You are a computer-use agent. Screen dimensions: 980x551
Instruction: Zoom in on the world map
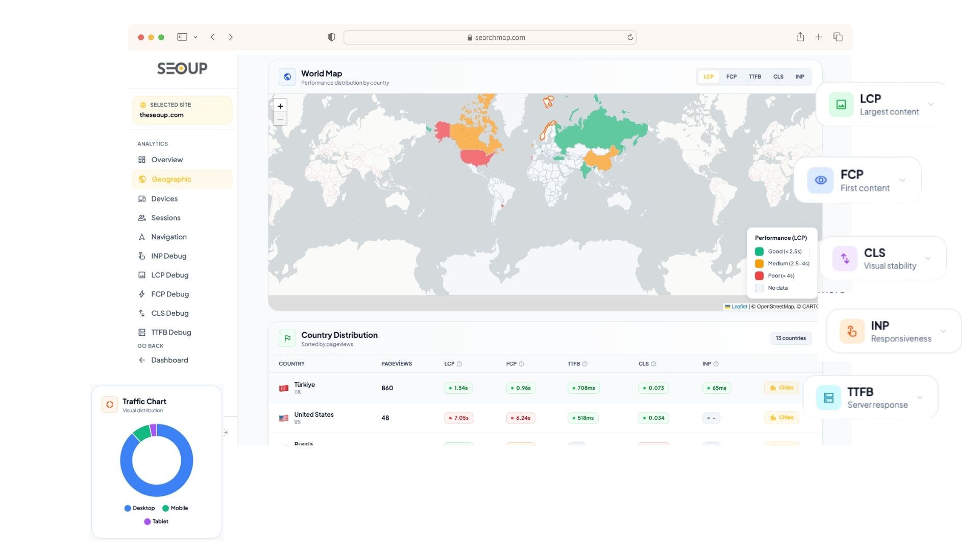point(280,106)
